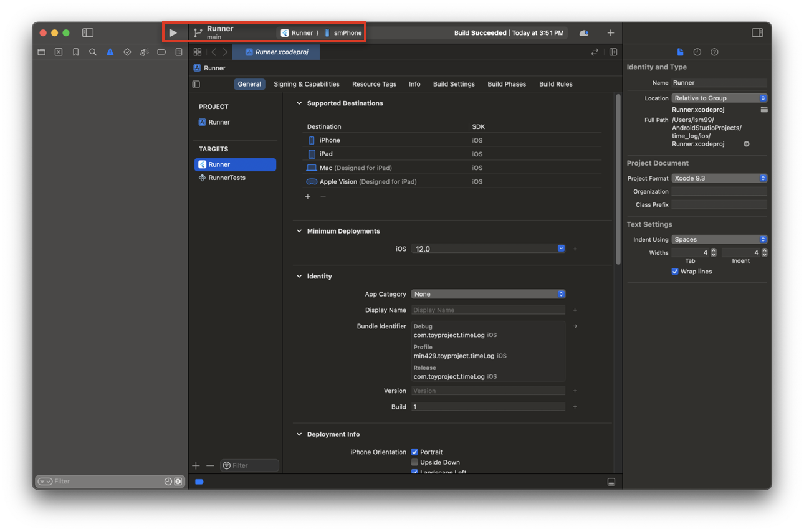The image size is (804, 532).
Task: Switch to the Build Phases tab
Action: [507, 84]
